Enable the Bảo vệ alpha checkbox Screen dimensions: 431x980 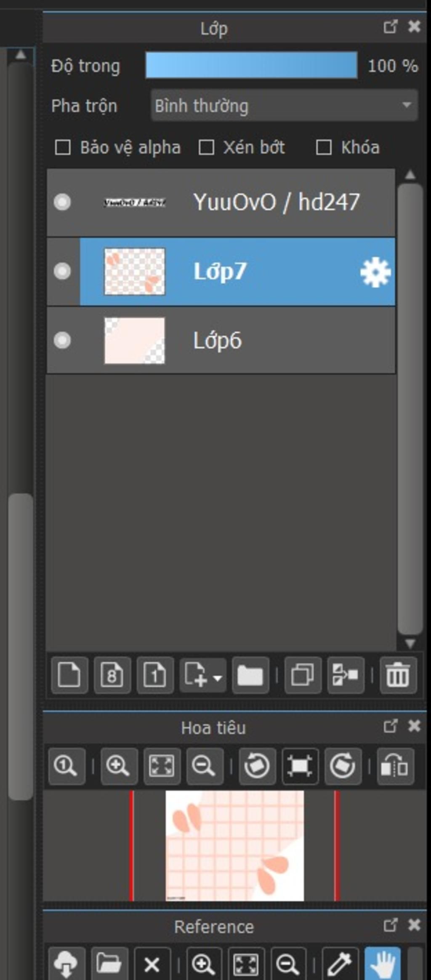click(63, 147)
